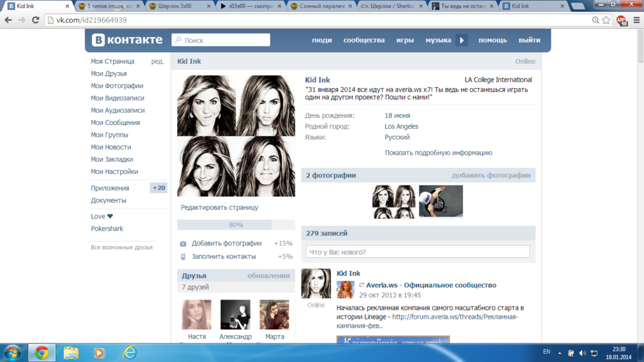The width and height of the screenshot is (644, 362).
Task: Open 'Мои Аудиозаписи' in the sidebar
Action: point(118,110)
